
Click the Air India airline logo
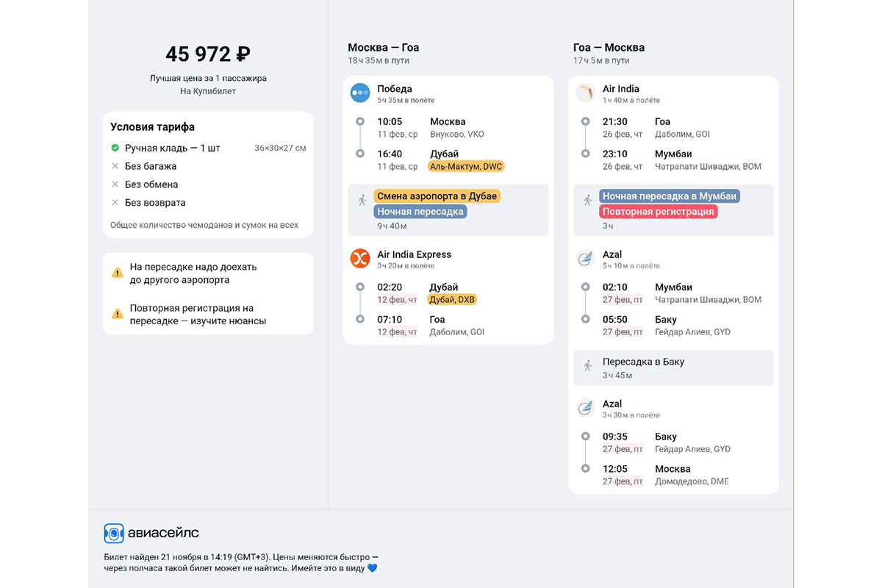click(x=585, y=93)
